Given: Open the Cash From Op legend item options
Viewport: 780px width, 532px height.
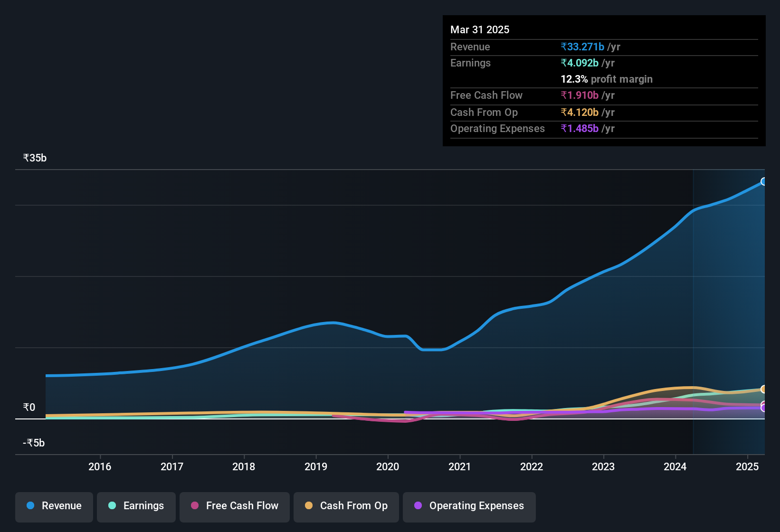Looking at the screenshot, I should click(x=346, y=506).
